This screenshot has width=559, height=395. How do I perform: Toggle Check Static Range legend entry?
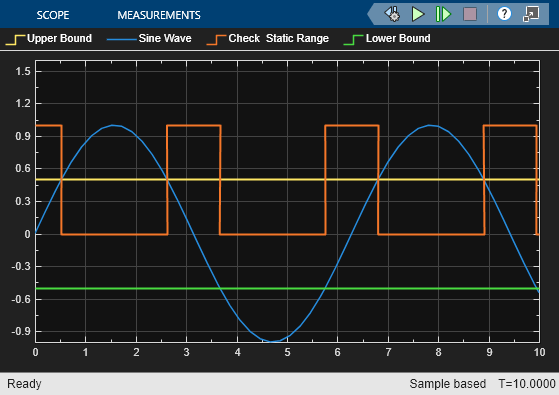(x=267, y=39)
